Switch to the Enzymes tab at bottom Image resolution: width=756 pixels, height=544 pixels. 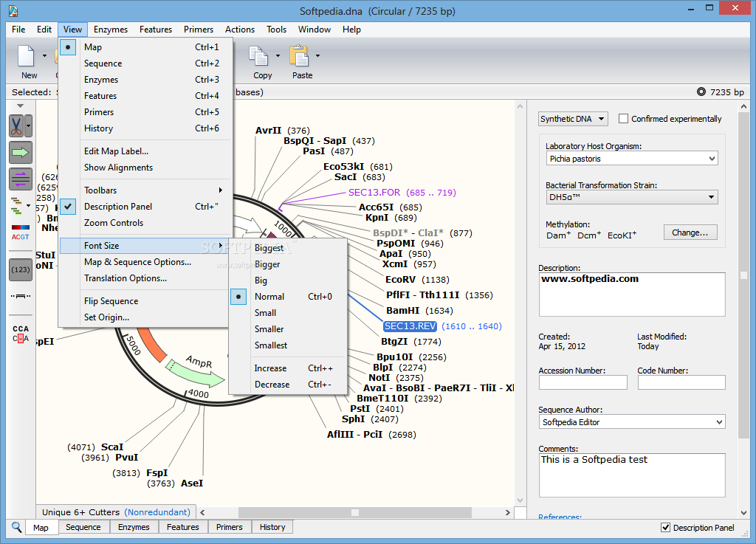(x=134, y=527)
